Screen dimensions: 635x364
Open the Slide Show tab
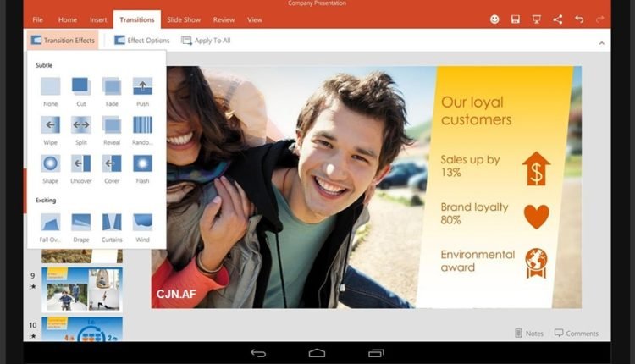184,19
